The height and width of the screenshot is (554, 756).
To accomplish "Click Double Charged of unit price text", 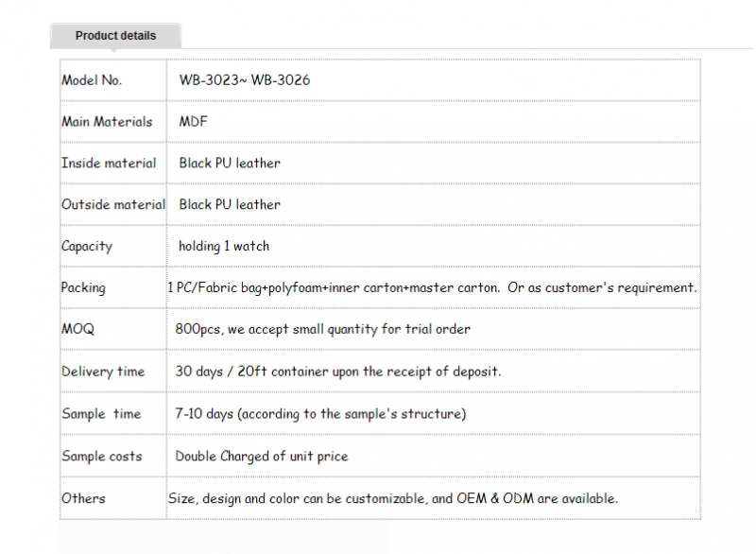I will coord(262,456).
